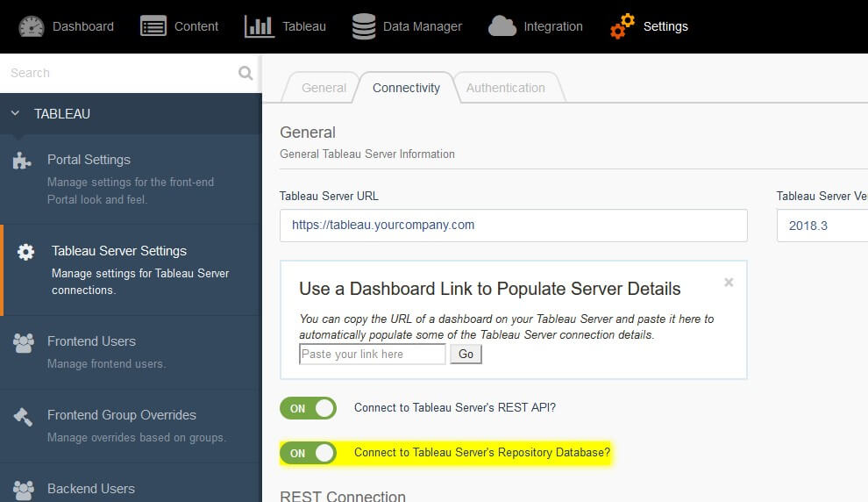Viewport: 868px width, 502px height.
Task: Click the Frontend Group Overrides gavel icon
Action: tap(23, 417)
